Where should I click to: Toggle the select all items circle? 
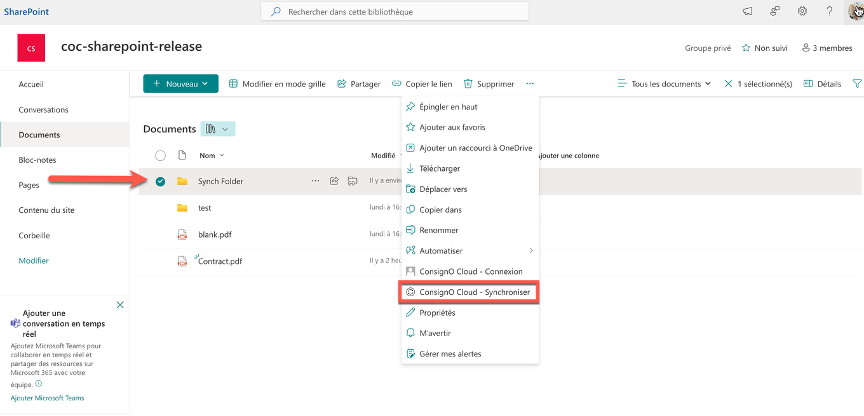pyautogui.click(x=160, y=155)
